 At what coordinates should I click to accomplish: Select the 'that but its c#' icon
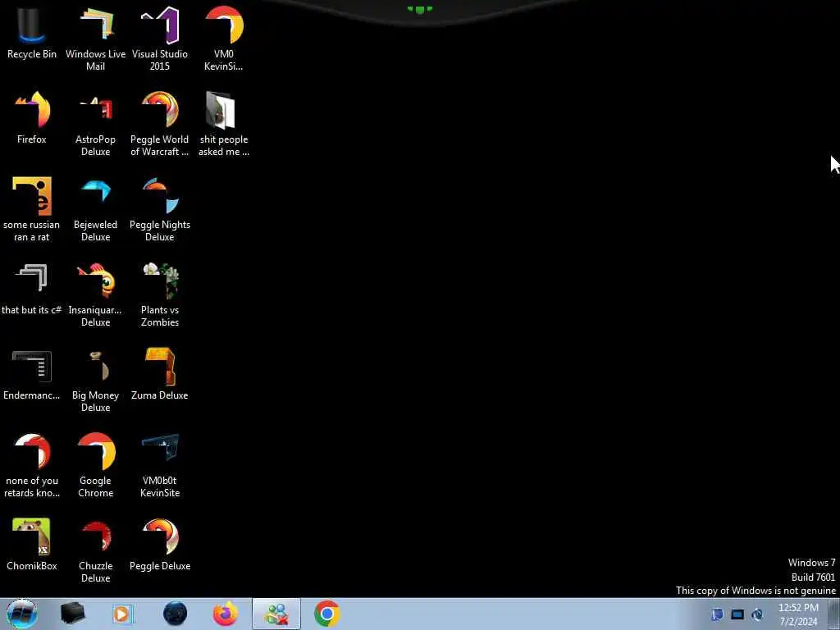pyautogui.click(x=32, y=288)
